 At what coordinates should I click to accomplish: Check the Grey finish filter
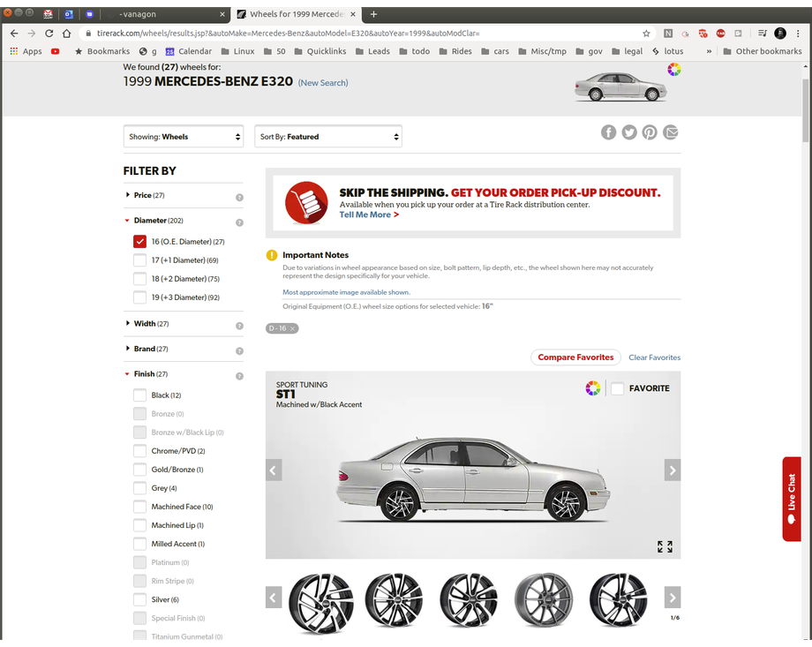pyautogui.click(x=139, y=488)
